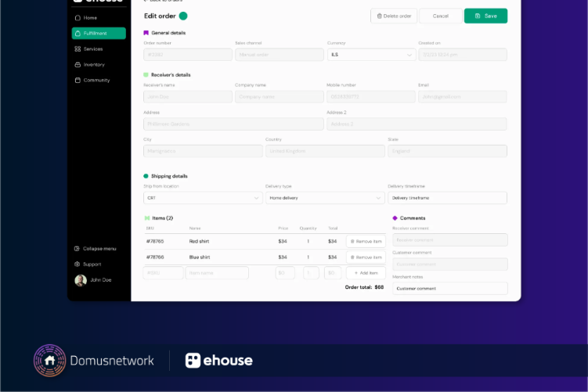
Task: Click the Home icon in sidebar
Action: [x=78, y=18]
